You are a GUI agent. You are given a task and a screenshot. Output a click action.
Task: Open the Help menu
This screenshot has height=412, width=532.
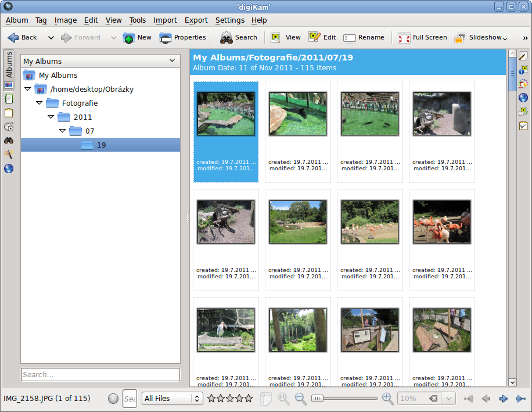coord(259,20)
